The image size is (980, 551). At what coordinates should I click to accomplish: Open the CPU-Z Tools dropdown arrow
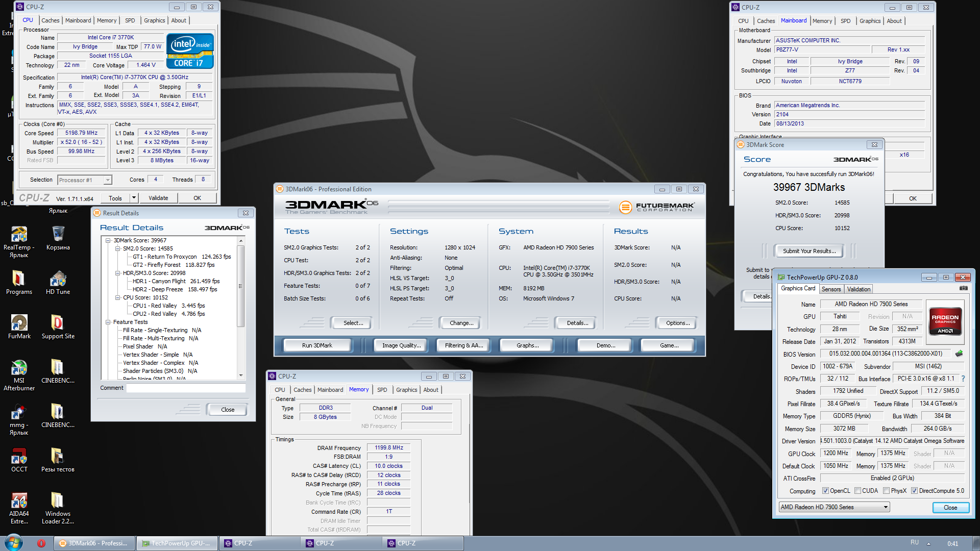coord(134,198)
